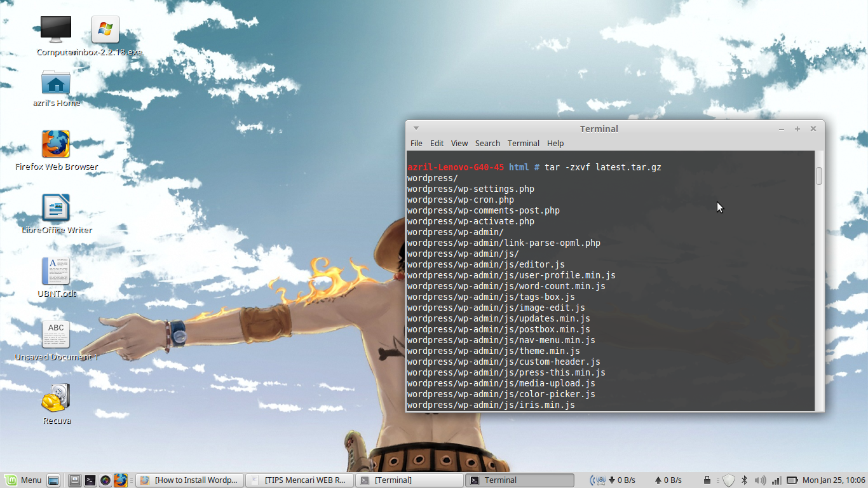Open the Computer desktop icon

[x=55, y=30]
